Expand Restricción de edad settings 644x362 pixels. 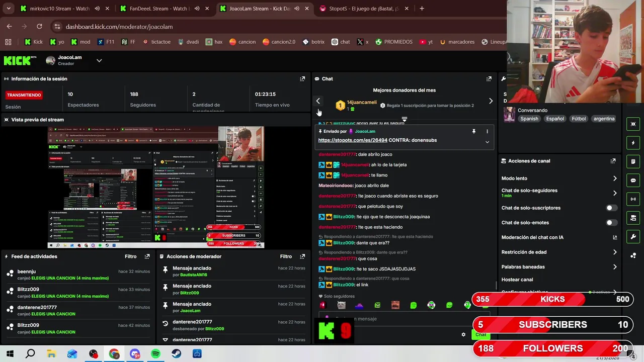point(615,252)
